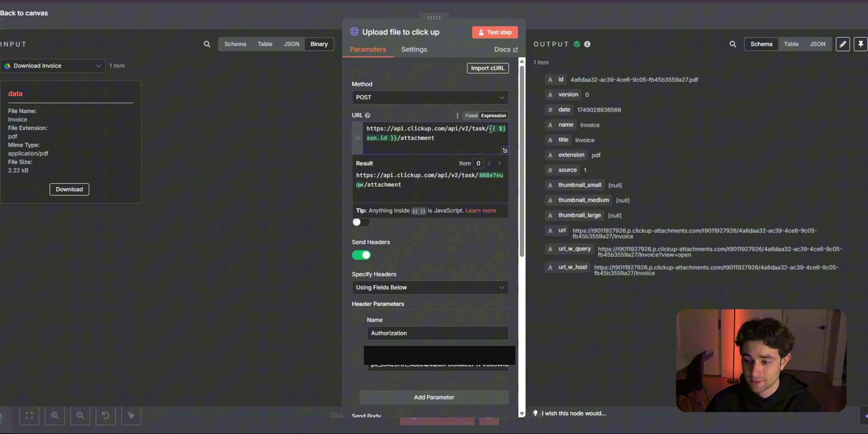Open the Docs link
This screenshot has width=868, height=434.
coord(506,49)
